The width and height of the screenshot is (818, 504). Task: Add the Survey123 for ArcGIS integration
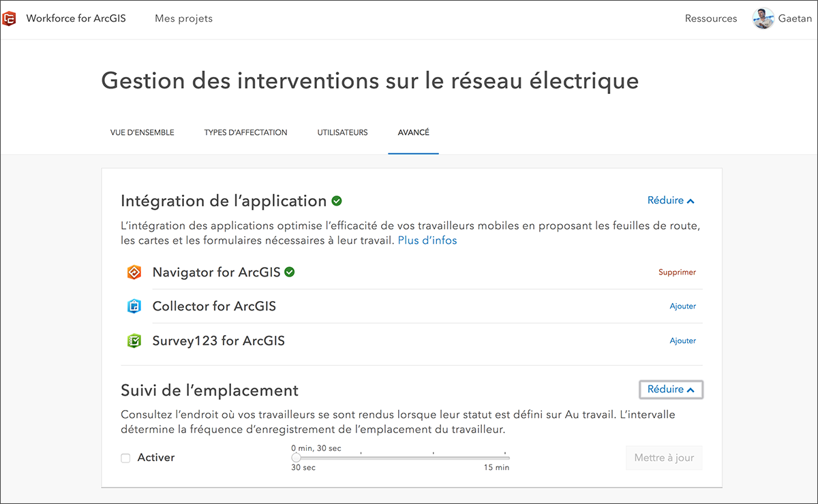tap(682, 341)
